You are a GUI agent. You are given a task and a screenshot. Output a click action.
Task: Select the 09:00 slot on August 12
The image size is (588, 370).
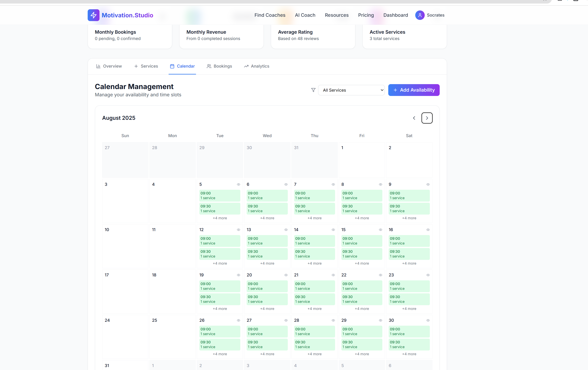pos(219,241)
